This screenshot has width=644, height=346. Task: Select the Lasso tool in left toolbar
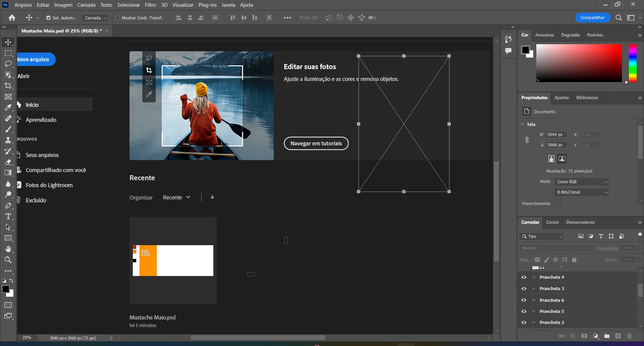8,64
